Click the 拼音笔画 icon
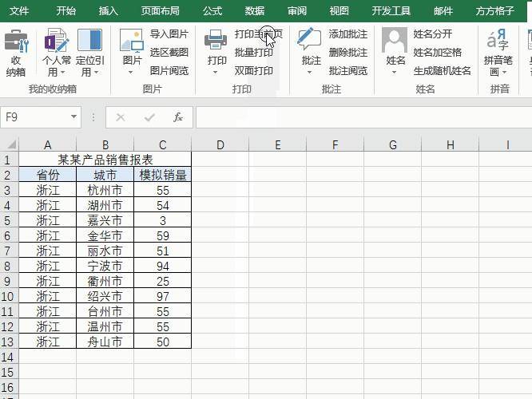Screen dimensions: 532x399 (498, 39)
